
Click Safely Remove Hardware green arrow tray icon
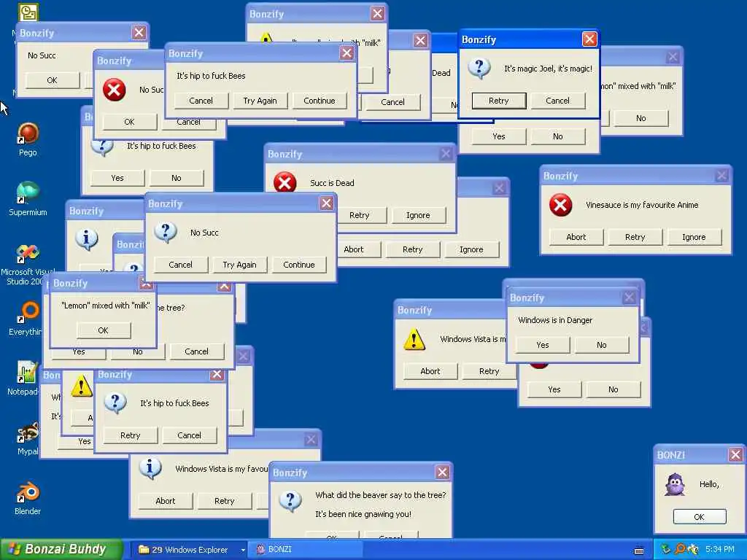tap(666, 550)
